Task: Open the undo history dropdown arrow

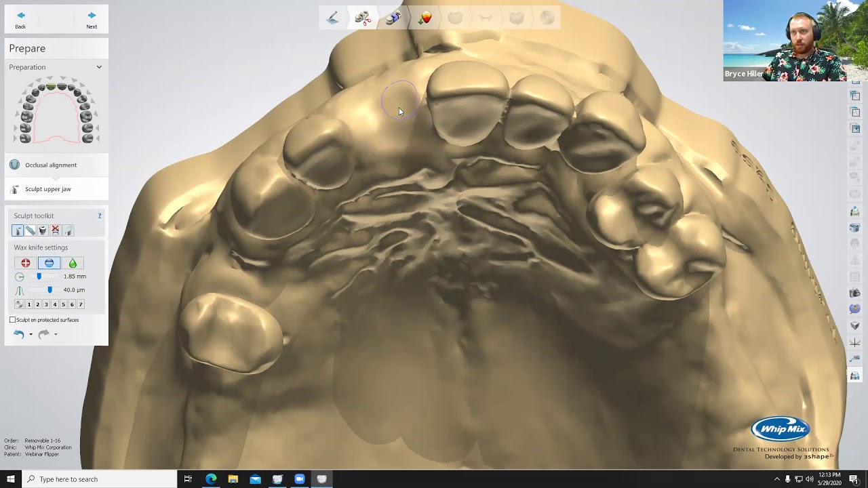Action: [x=31, y=334]
